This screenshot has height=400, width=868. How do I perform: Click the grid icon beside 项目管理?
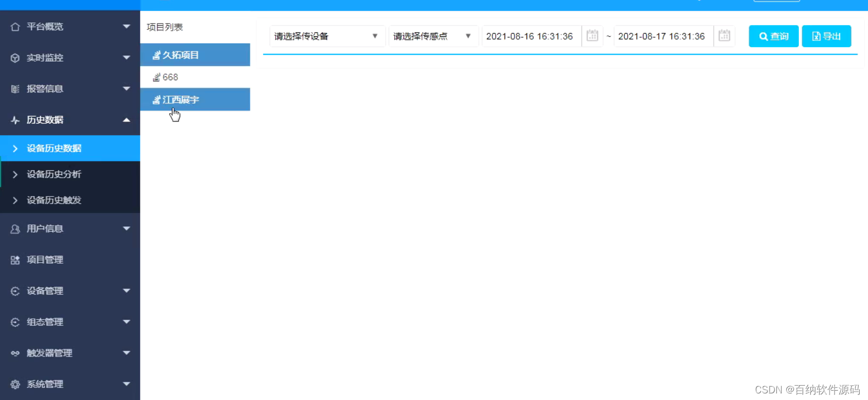(15, 260)
